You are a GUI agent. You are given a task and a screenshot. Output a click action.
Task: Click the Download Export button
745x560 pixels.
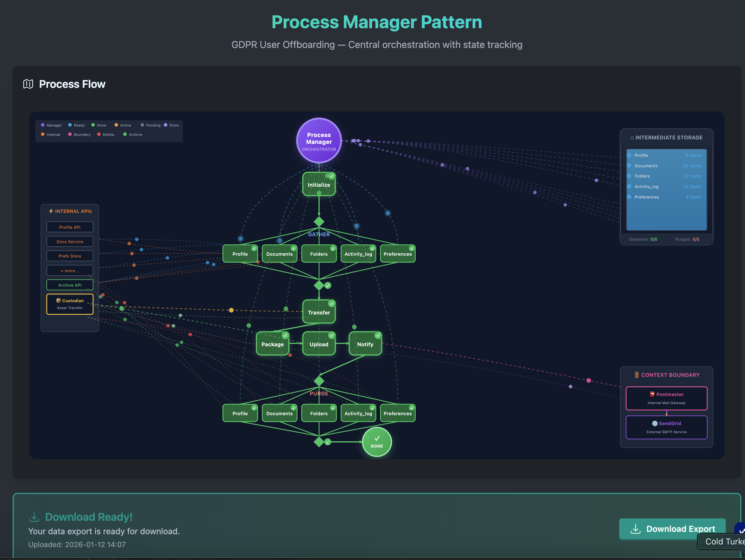672,529
